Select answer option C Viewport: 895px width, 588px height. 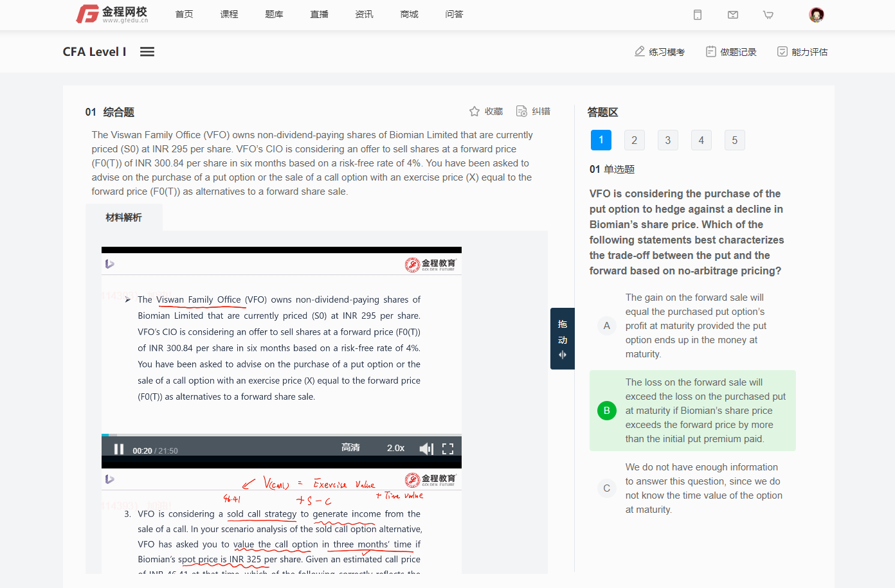coord(606,488)
